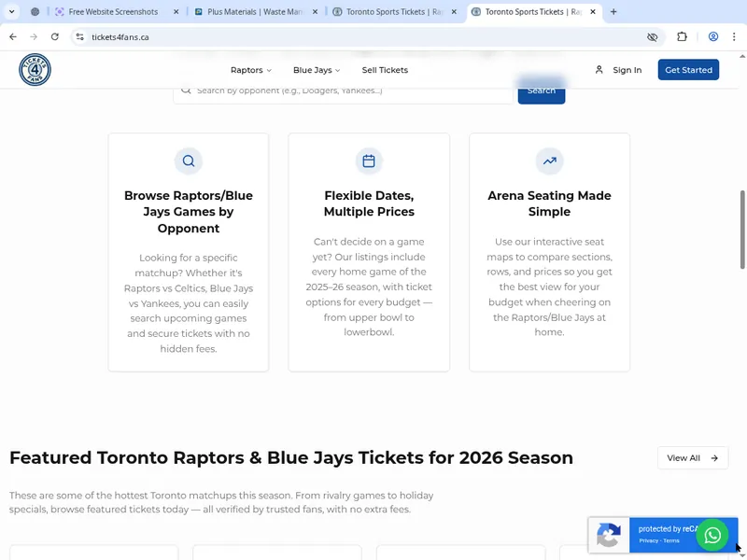
Task: Go forward in browser history
Action: click(x=34, y=36)
